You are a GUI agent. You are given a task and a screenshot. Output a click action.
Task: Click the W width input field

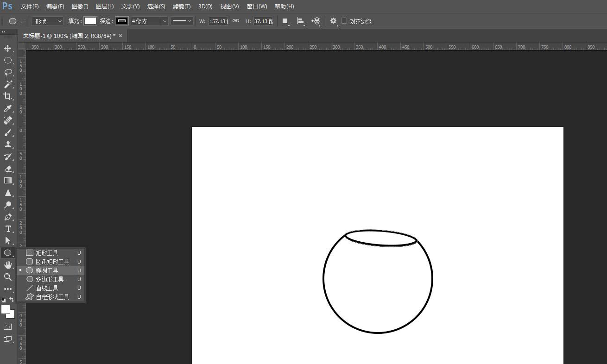(x=218, y=21)
